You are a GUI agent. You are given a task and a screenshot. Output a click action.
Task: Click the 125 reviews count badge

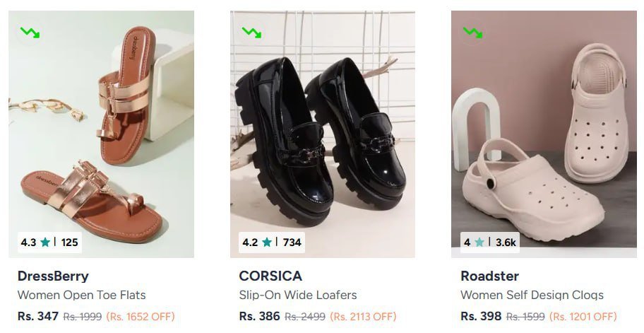coord(69,243)
